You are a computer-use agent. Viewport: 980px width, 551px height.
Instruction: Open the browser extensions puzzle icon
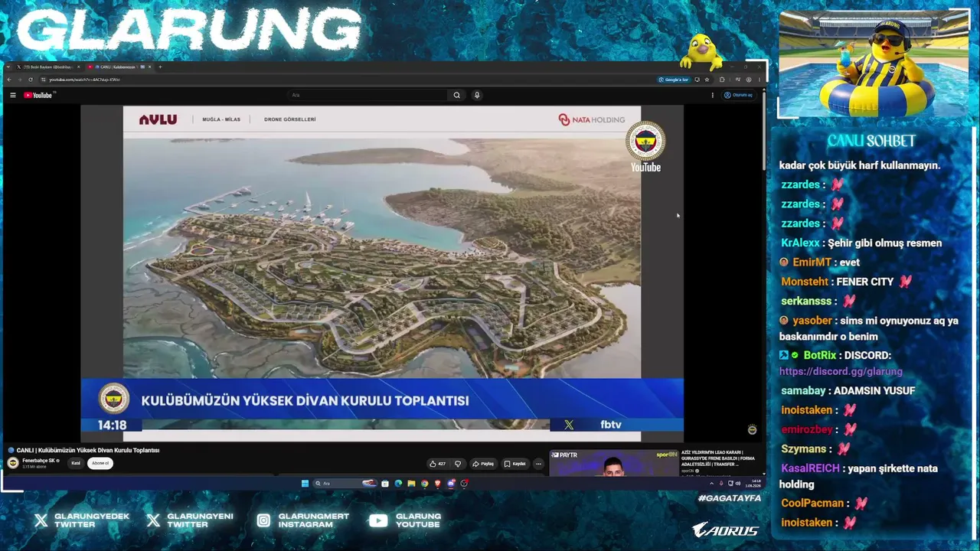tap(722, 80)
